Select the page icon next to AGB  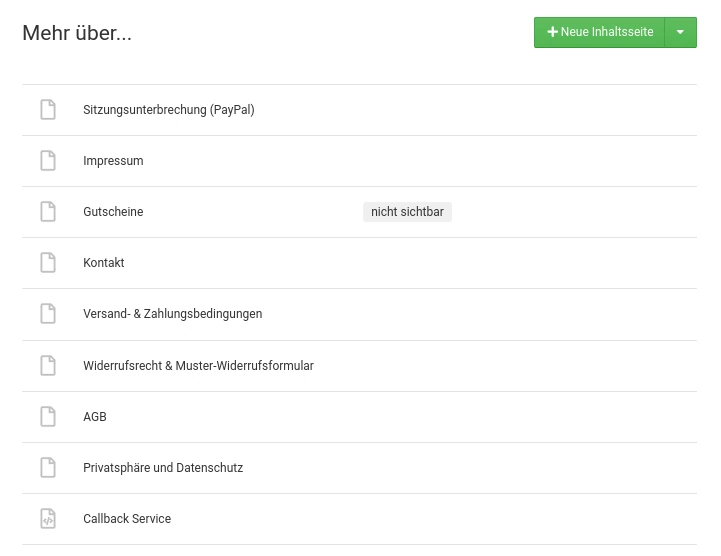[48, 417]
